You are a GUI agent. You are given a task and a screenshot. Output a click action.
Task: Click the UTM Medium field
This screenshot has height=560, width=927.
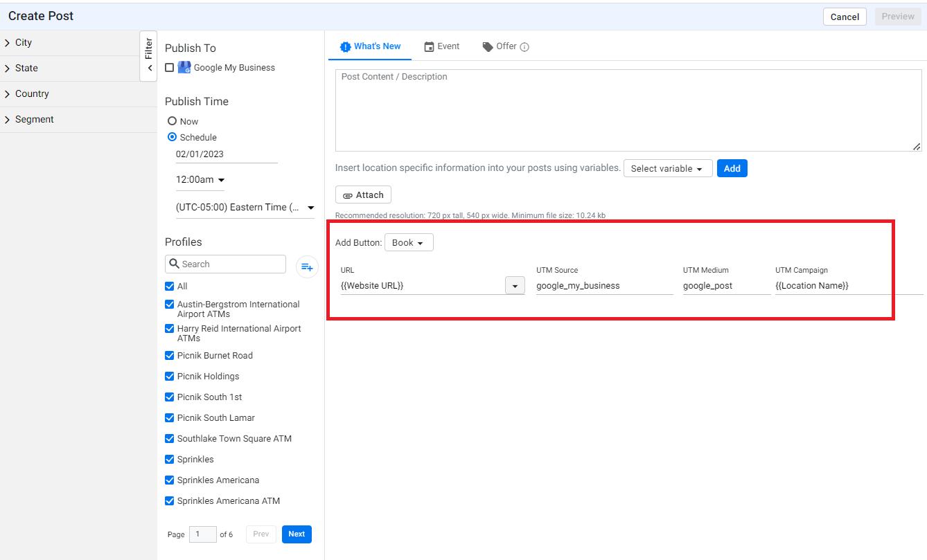pyautogui.click(x=727, y=286)
